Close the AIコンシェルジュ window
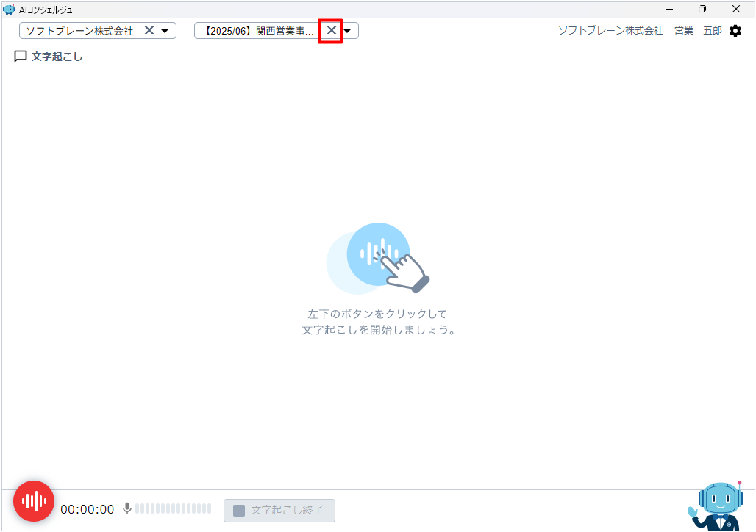This screenshot has height=532, width=756. (735, 9)
